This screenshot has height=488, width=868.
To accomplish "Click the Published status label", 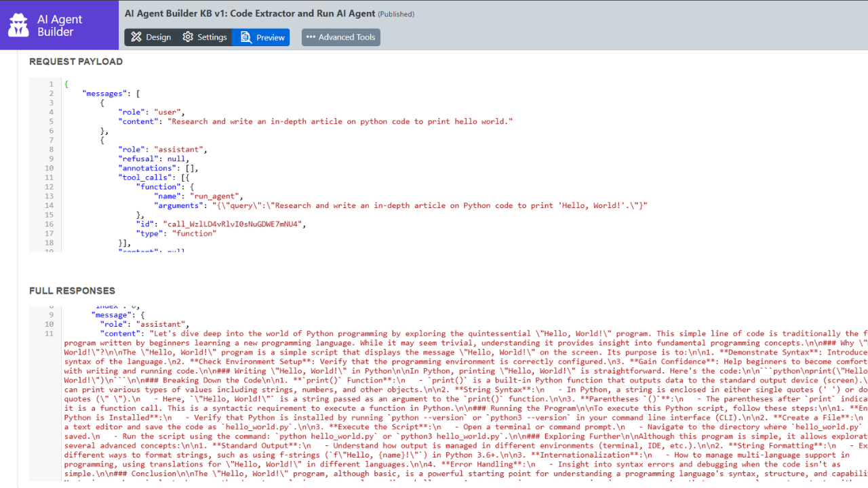I will (396, 14).
